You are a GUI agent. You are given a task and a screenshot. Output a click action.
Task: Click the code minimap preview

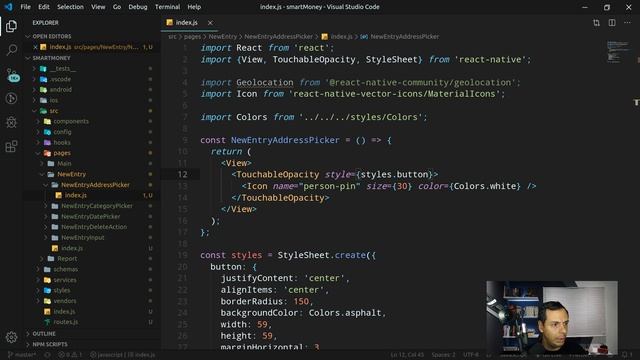click(618, 51)
